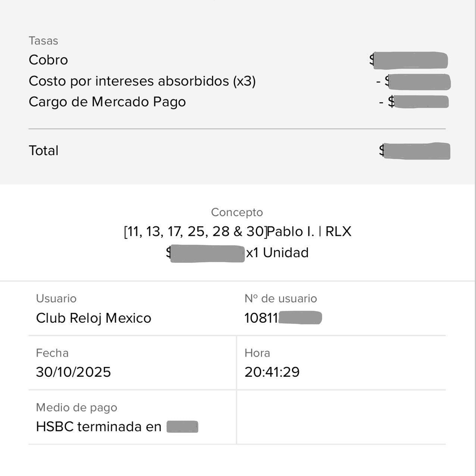This screenshot has width=476, height=476.
Task: Select the Club Reloj Mexico user name
Action: pos(94,318)
